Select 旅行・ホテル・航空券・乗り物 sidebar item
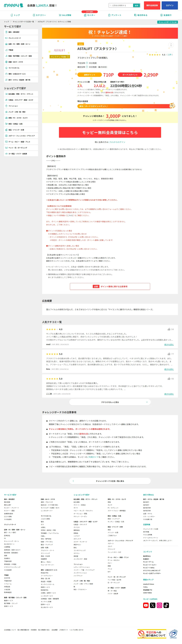 pos(21,80)
